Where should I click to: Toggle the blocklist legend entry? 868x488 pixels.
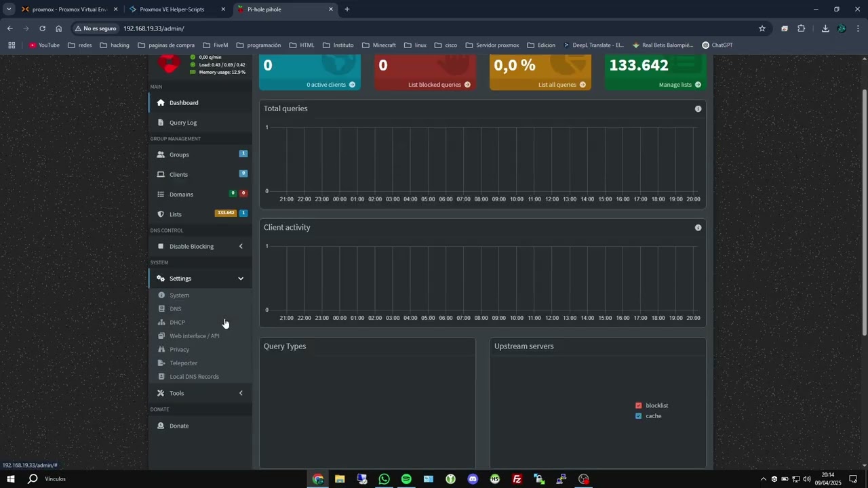(x=652, y=405)
